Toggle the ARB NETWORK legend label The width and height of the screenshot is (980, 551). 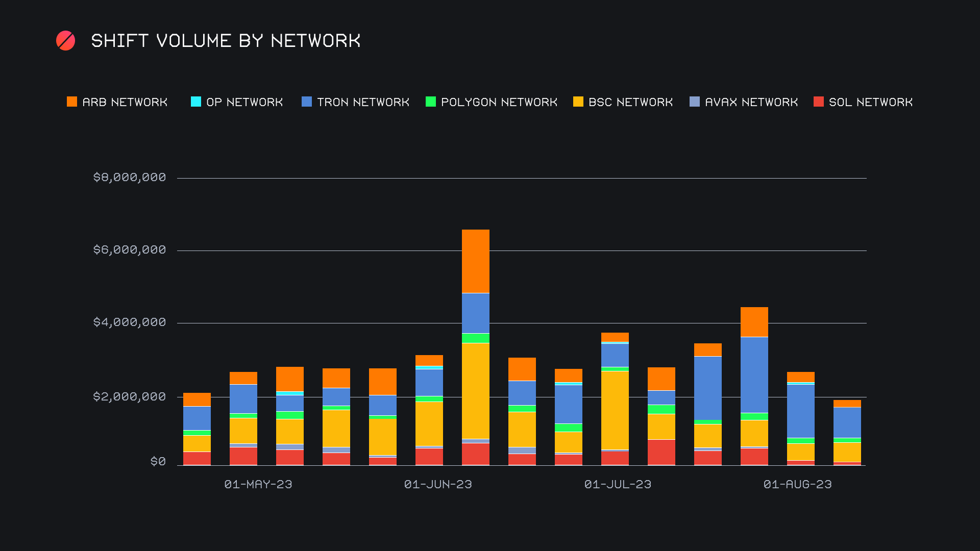click(x=125, y=102)
